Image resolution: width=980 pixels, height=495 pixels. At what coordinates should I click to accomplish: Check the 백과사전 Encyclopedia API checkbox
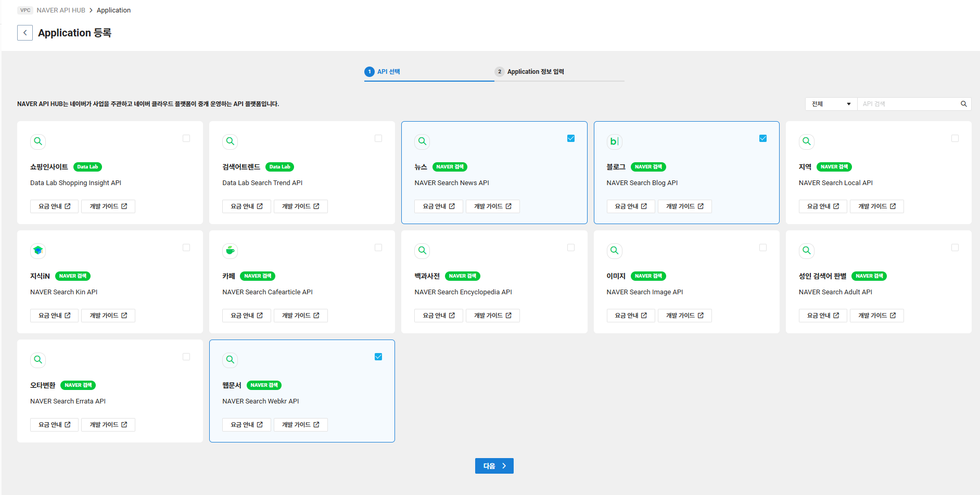click(571, 248)
